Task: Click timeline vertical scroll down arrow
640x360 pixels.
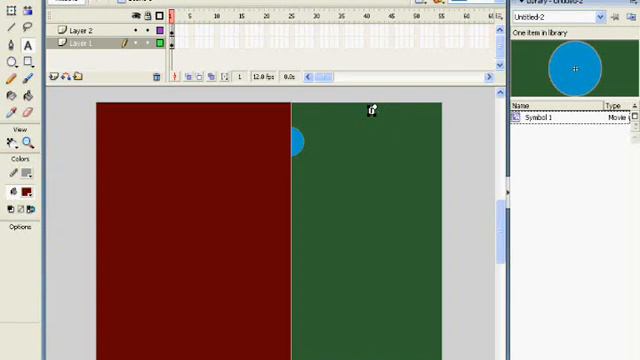Action: [500, 65]
